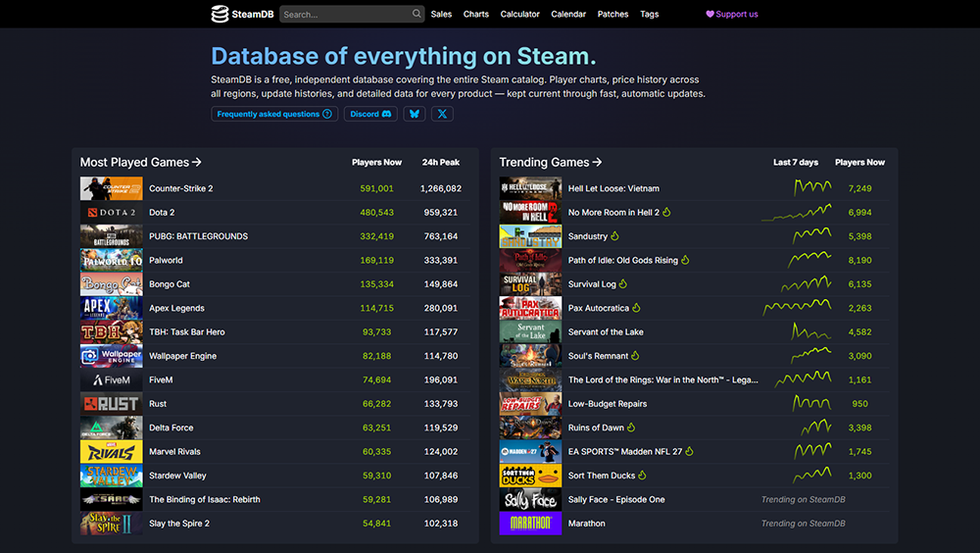This screenshot has width=980, height=553.
Task: Click the Marathon game thumbnail
Action: [x=530, y=524]
